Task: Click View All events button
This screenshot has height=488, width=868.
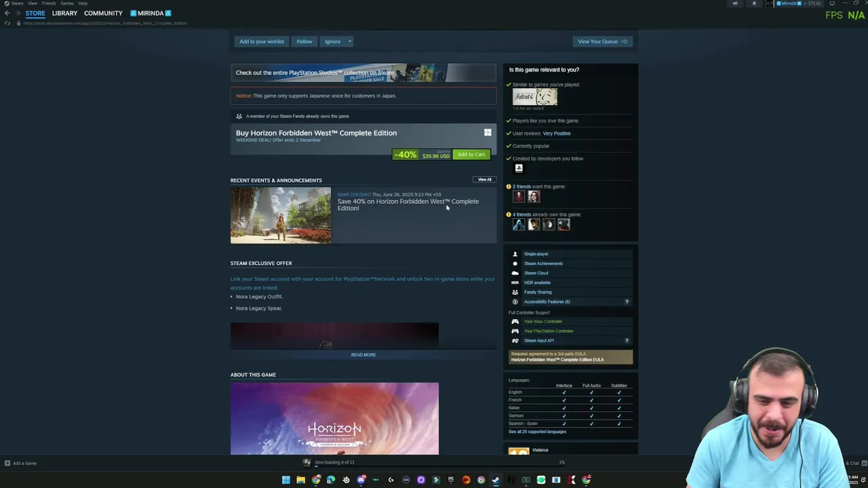Action: (x=484, y=180)
